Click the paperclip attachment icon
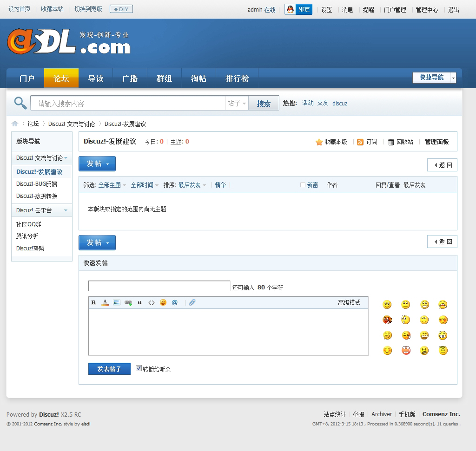The image size is (476, 451). point(192,302)
